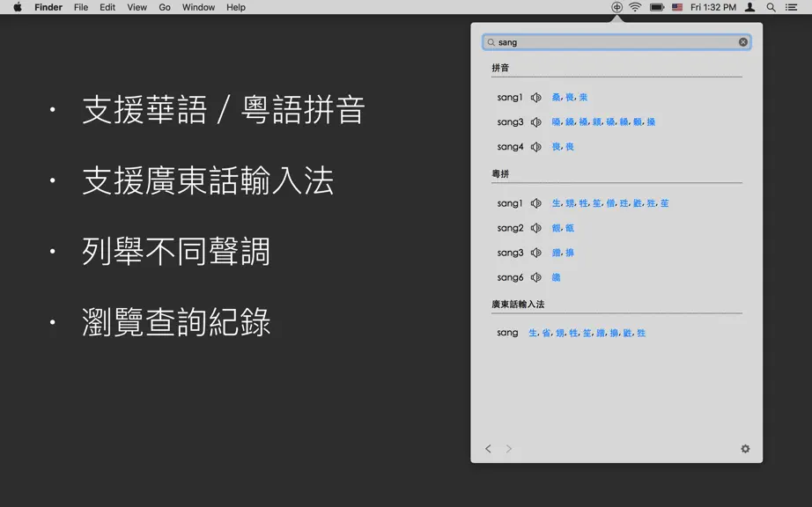Play pronunciation for Pinyin sang3

(x=536, y=122)
